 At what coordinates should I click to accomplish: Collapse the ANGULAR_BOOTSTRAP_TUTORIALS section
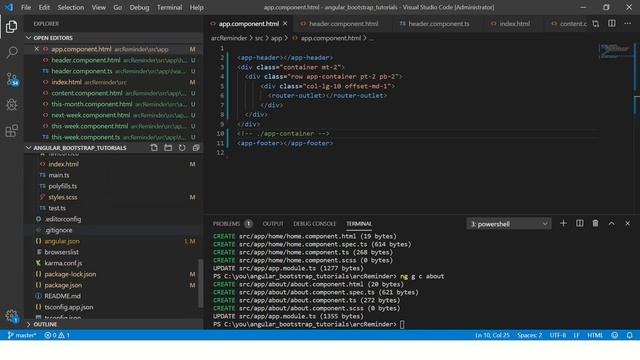coord(80,148)
